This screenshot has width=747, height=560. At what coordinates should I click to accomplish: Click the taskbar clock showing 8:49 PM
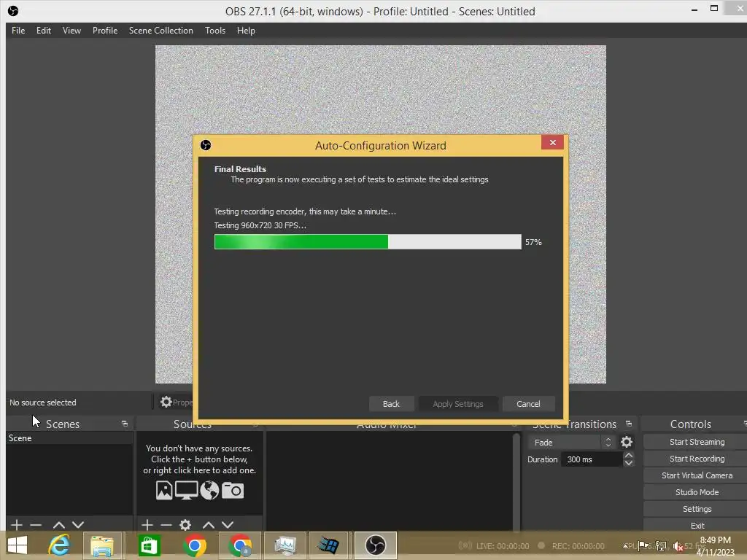[x=716, y=546]
